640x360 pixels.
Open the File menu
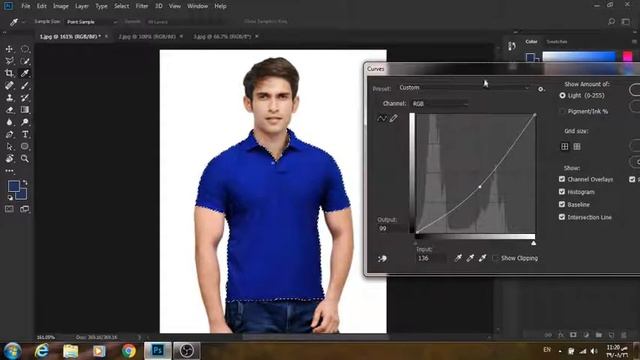point(26,6)
